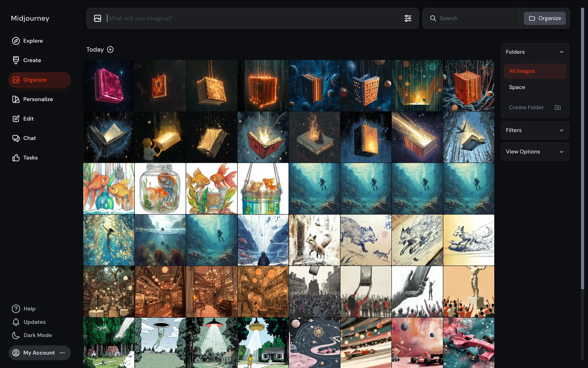The image size is (588, 368).
Task: Toggle Dark Mode
Action: (x=37, y=335)
